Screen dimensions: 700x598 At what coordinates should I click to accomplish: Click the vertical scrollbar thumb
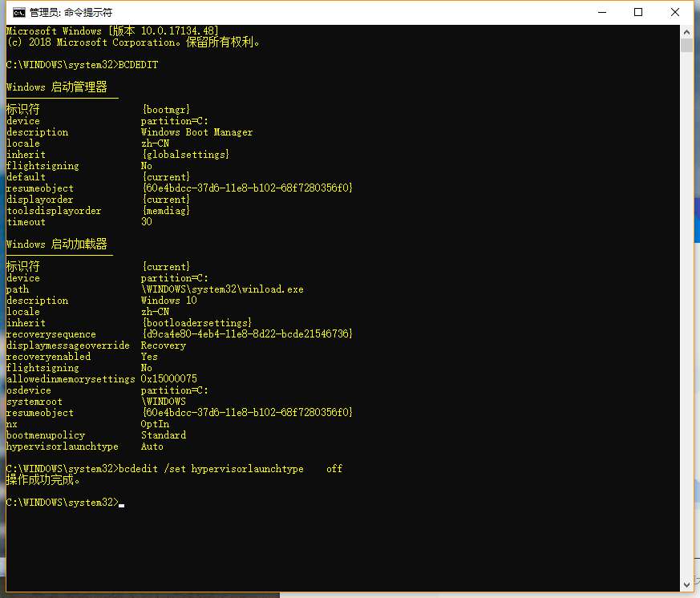click(686, 45)
